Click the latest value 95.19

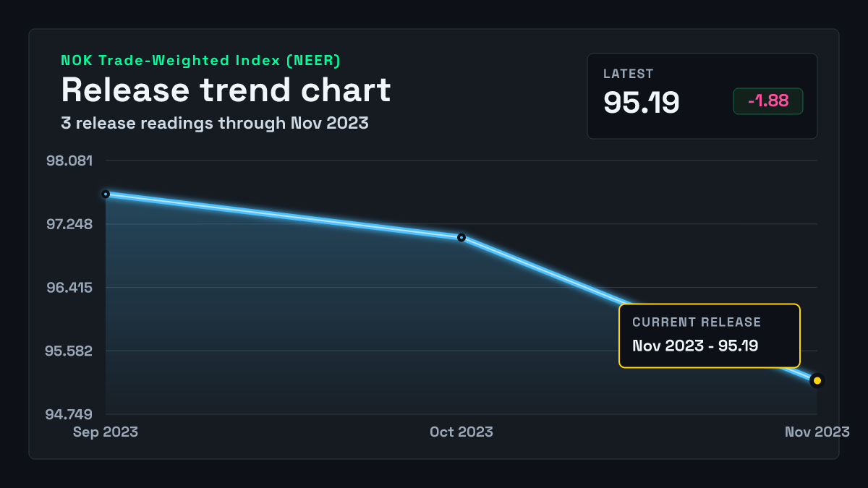click(642, 103)
